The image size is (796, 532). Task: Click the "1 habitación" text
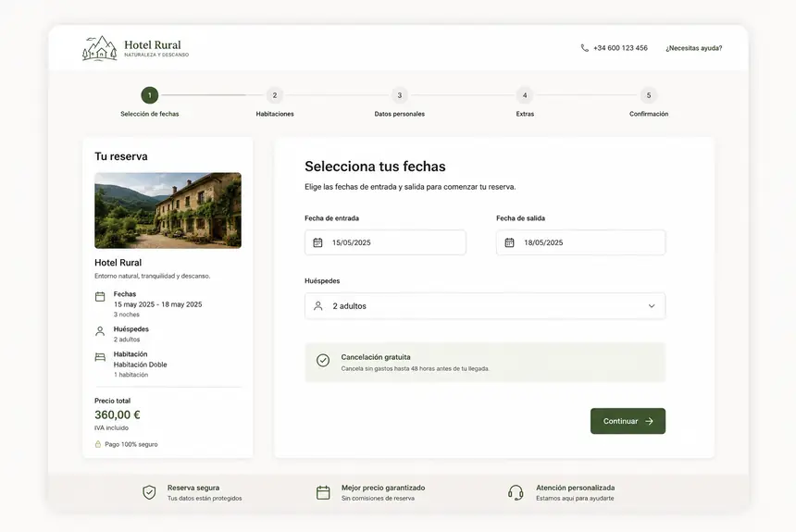coord(131,375)
